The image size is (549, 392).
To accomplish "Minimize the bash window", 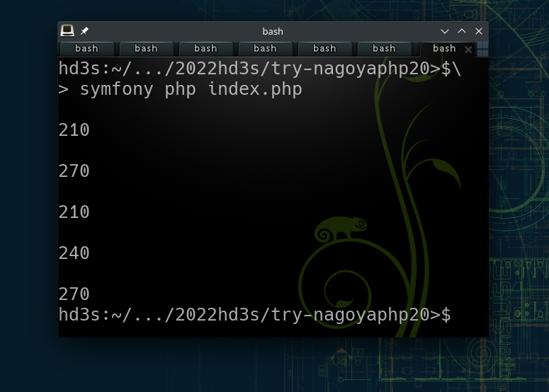I will click(x=445, y=31).
